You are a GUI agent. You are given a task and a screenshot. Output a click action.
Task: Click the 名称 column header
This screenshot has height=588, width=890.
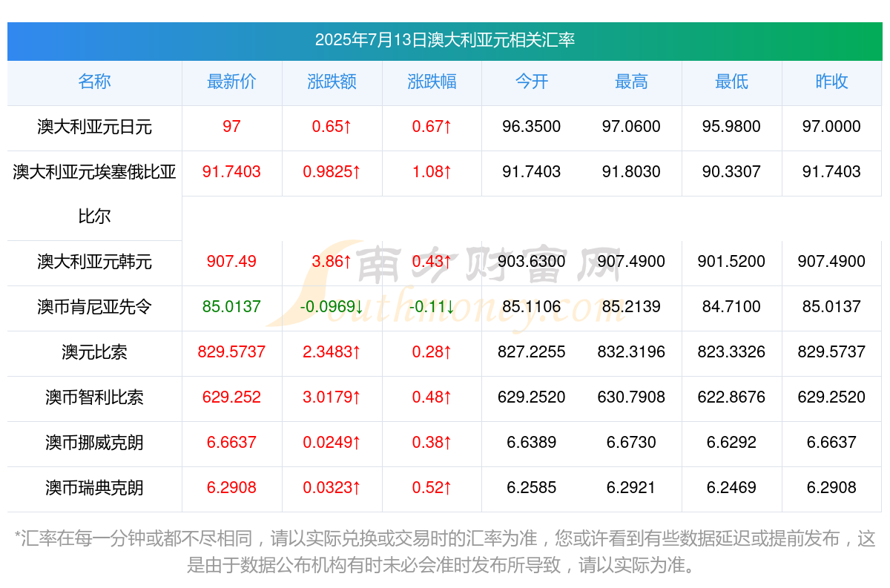pos(94,82)
